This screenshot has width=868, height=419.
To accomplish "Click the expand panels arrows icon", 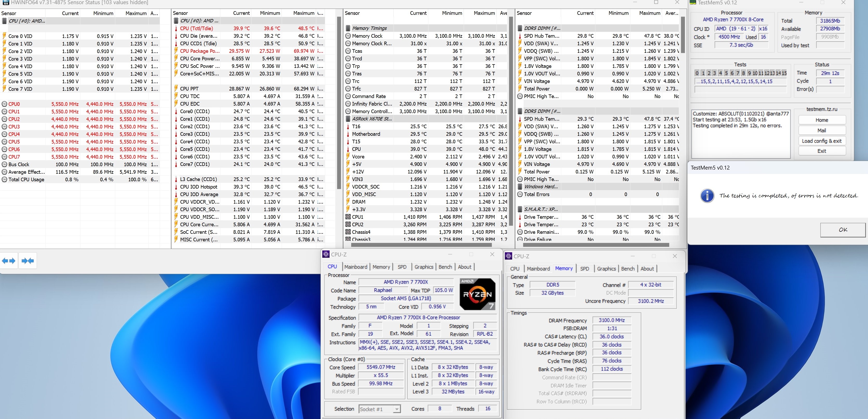I will pos(9,261).
